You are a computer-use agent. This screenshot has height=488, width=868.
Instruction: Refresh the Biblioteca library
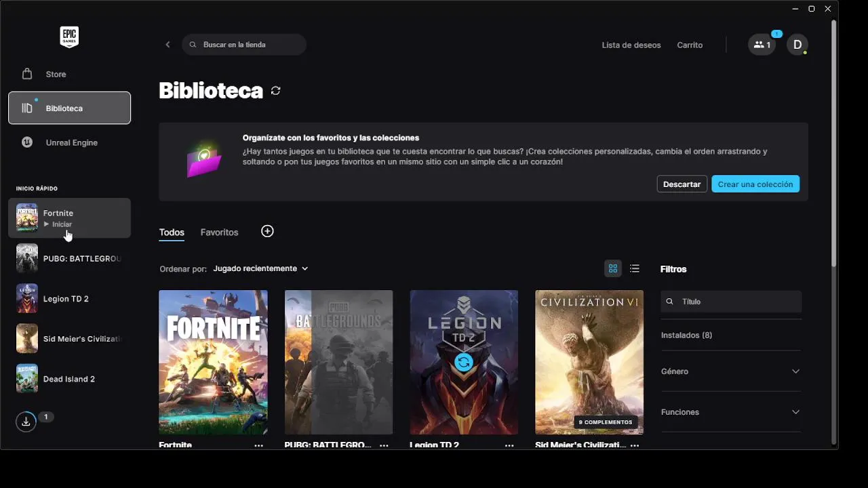[x=275, y=91]
